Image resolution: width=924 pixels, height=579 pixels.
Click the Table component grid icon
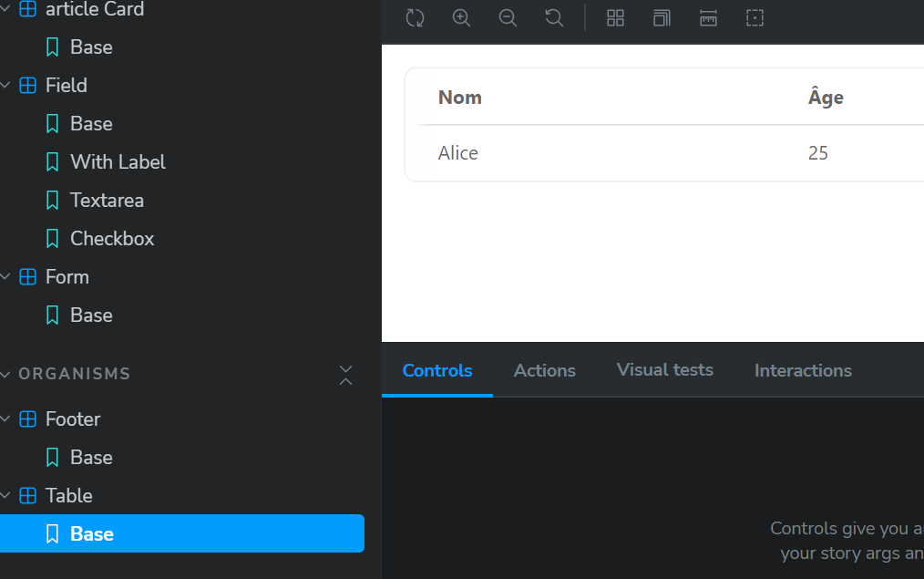pos(28,495)
